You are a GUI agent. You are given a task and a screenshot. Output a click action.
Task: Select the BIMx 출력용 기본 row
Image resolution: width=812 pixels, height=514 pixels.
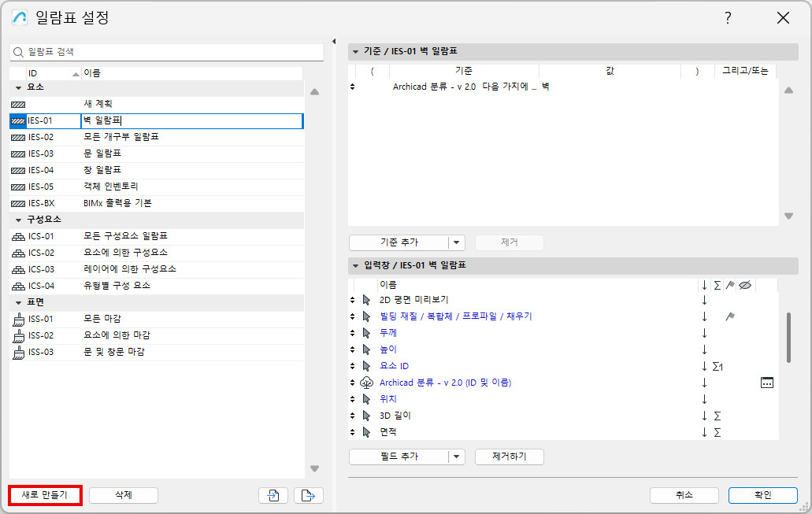pos(157,203)
